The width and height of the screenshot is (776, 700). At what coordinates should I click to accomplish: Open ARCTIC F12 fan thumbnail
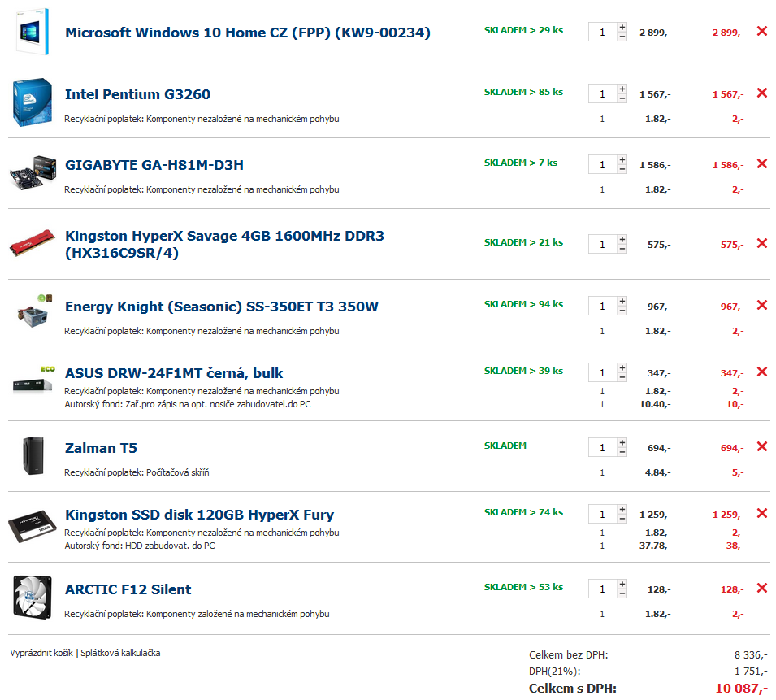[33, 597]
